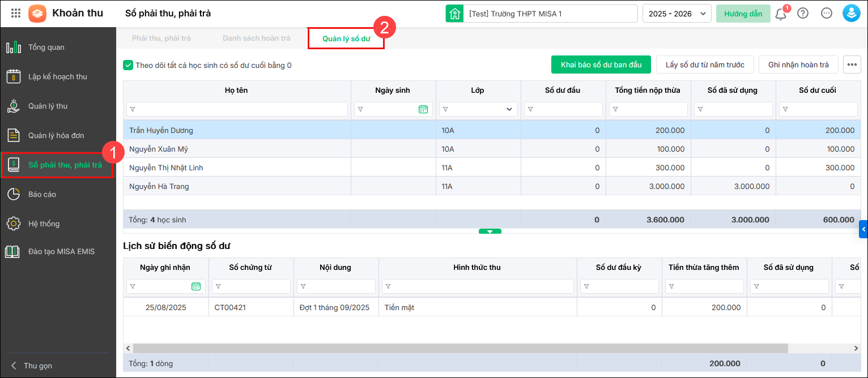Collapse the upper grid with green arrow handle
The height and width of the screenshot is (378, 868).
490,231
